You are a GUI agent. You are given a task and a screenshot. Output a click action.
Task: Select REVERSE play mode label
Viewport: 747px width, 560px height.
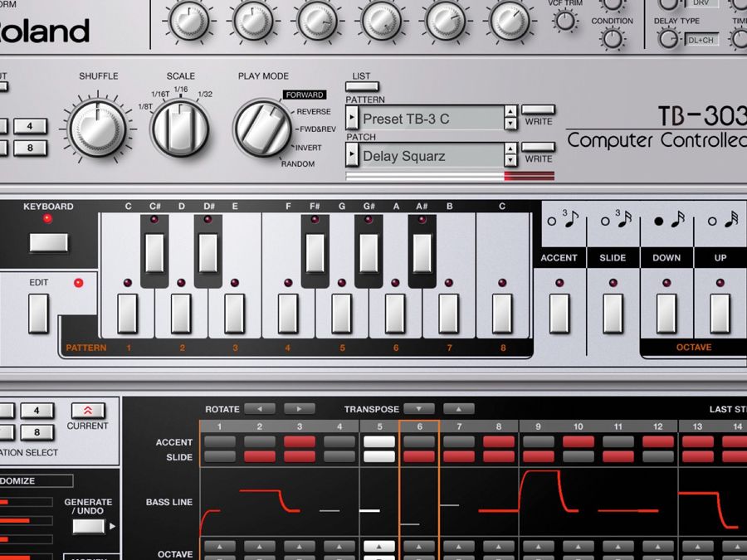tap(314, 111)
